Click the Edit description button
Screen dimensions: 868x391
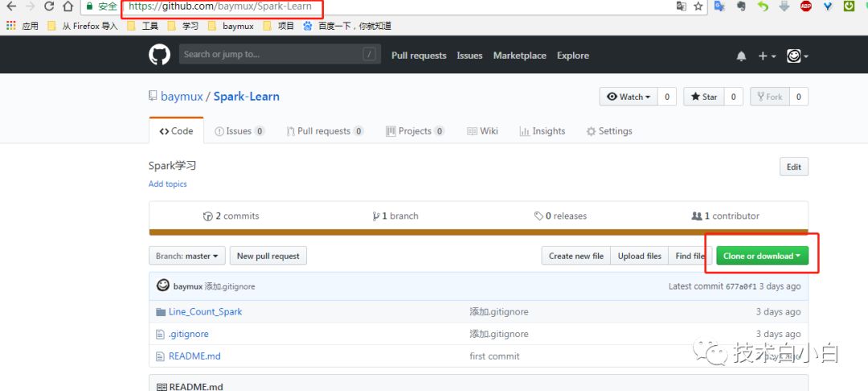click(794, 167)
